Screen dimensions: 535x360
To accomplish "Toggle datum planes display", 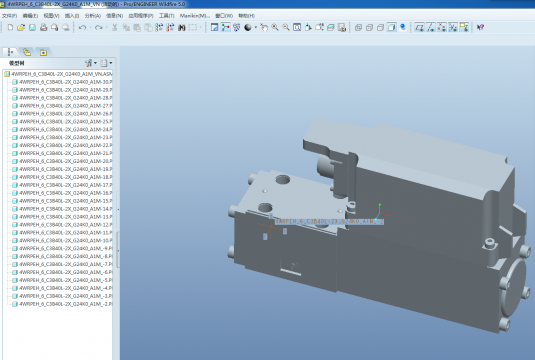I will coord(420,27).
